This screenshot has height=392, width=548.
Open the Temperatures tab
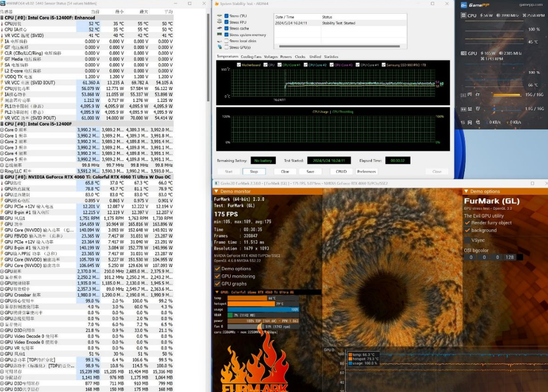[228, 56]
